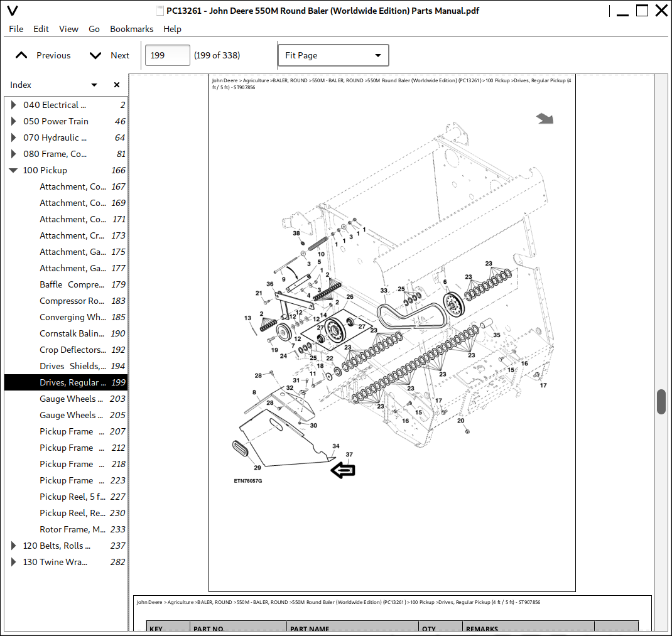Click the diagram figure code ETN76057G
Viewport: 672px width, 636px height.
tap(247, 481)
